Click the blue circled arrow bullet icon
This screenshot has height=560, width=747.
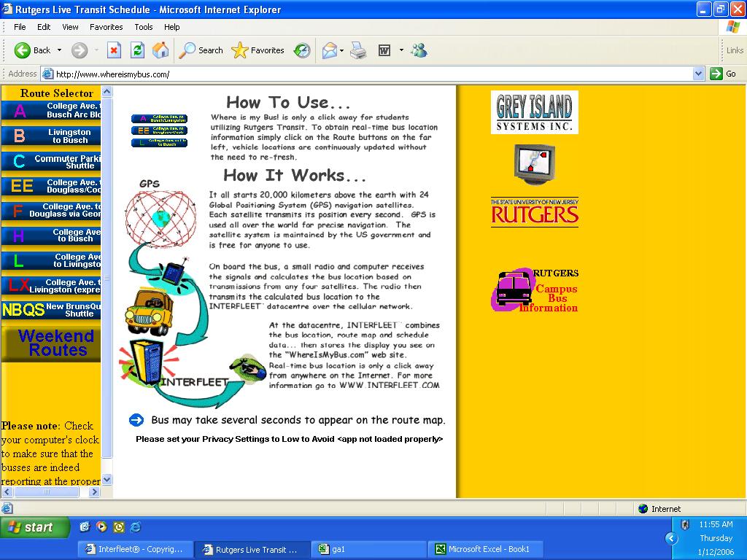pyautogui.click(x=136, y=420)
